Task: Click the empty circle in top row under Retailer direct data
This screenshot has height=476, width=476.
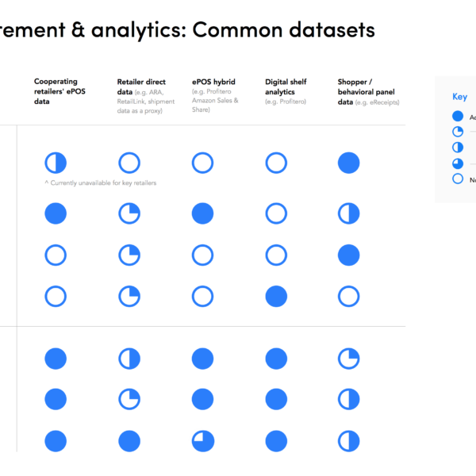Action: pyautogui.click(x=129, y=163)
